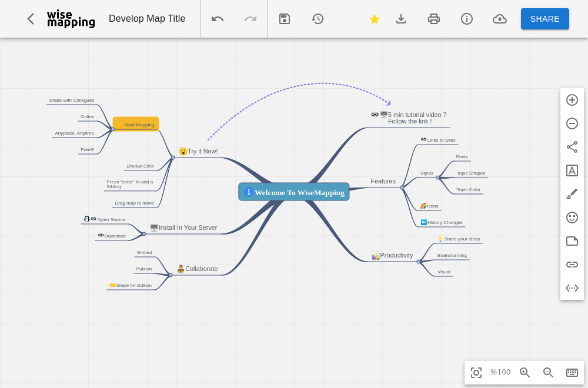Collapse the Styles node connector
This screenshot has height=388, width=588.
tap(437, 178)
